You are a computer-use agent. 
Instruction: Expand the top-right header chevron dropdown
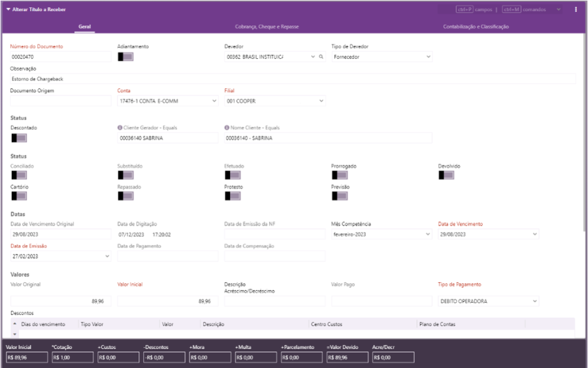559,9
